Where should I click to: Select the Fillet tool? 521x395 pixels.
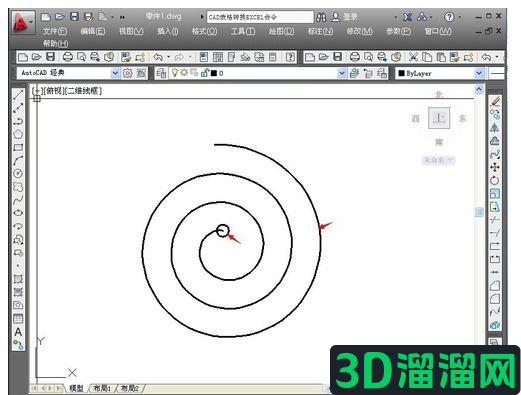point(495,299)
